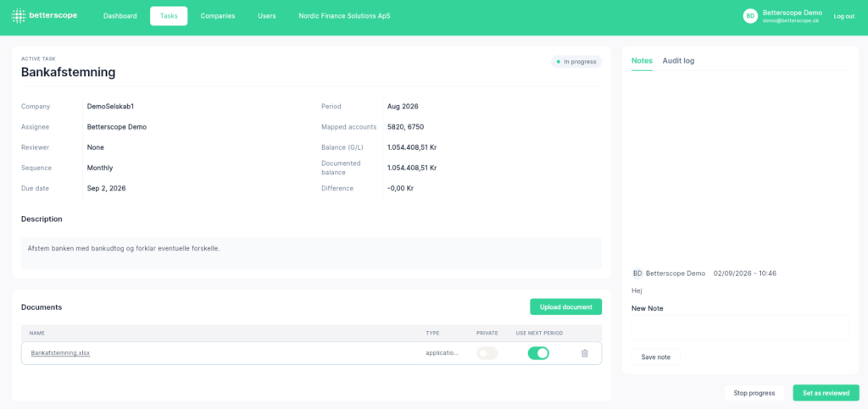Click the betterscope logo
This screenshot has height=409, width=868.
pos(44,15)
